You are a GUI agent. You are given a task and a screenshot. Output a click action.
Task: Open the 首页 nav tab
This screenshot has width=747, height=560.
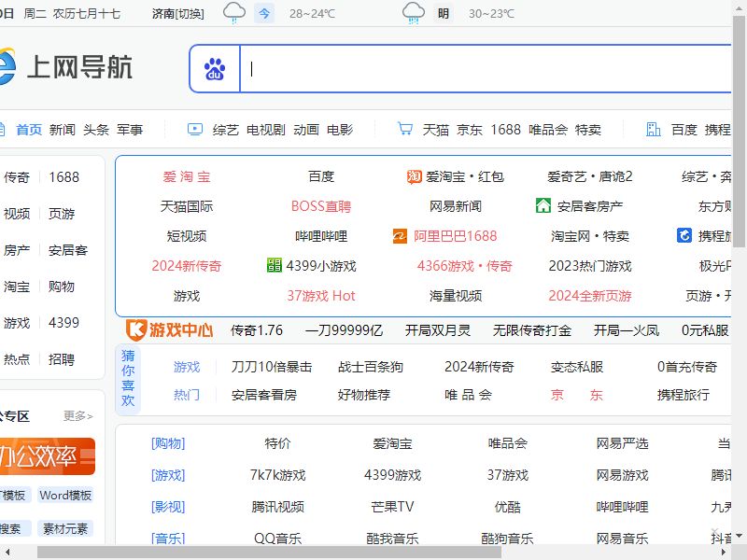coord(29,130)
